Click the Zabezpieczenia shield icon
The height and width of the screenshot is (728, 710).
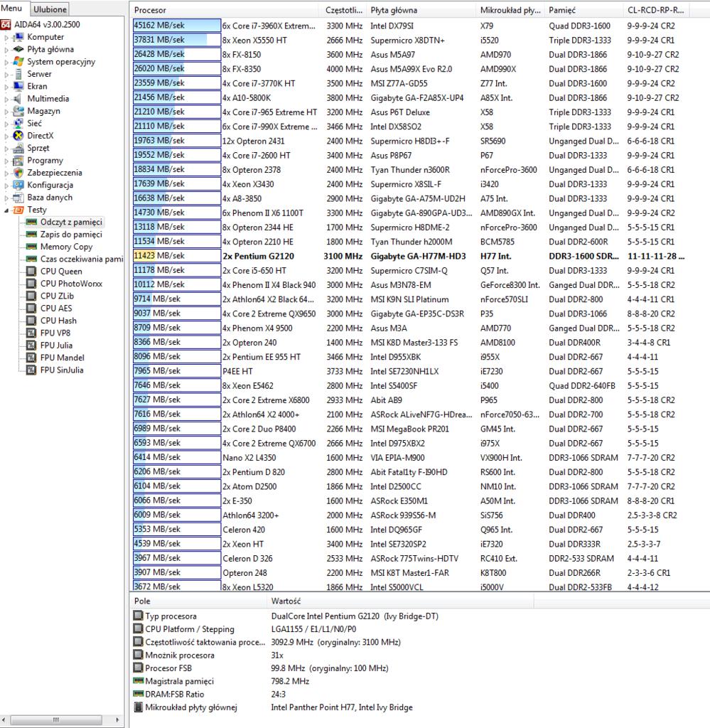click(19, 173)
